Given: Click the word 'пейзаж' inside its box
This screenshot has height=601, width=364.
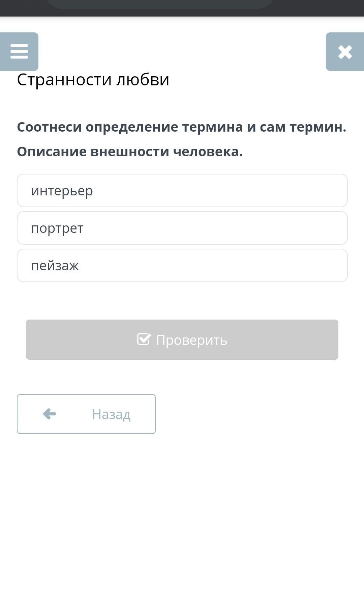Looking at the screenshot, I should click(x=55, y=266).
